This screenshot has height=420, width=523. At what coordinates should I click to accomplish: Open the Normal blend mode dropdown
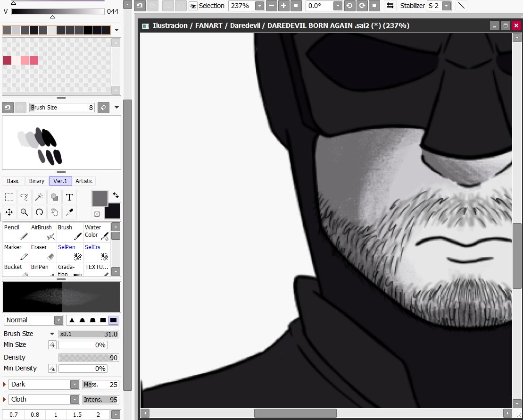click(58, 320)
